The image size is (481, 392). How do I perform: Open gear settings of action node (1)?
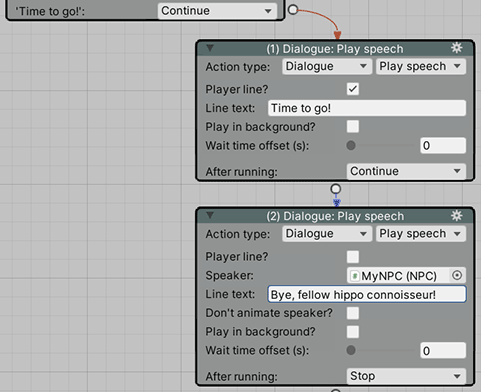(456, 48)
